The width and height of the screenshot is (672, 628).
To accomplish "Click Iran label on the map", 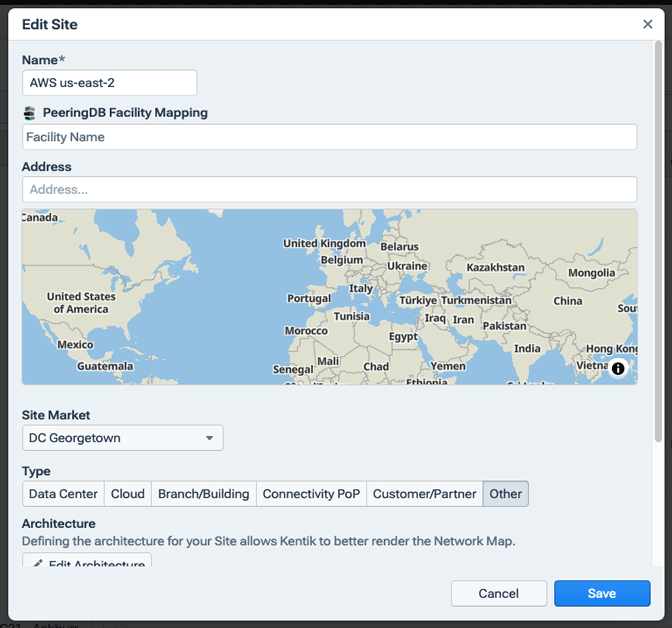I will (463, 320).
